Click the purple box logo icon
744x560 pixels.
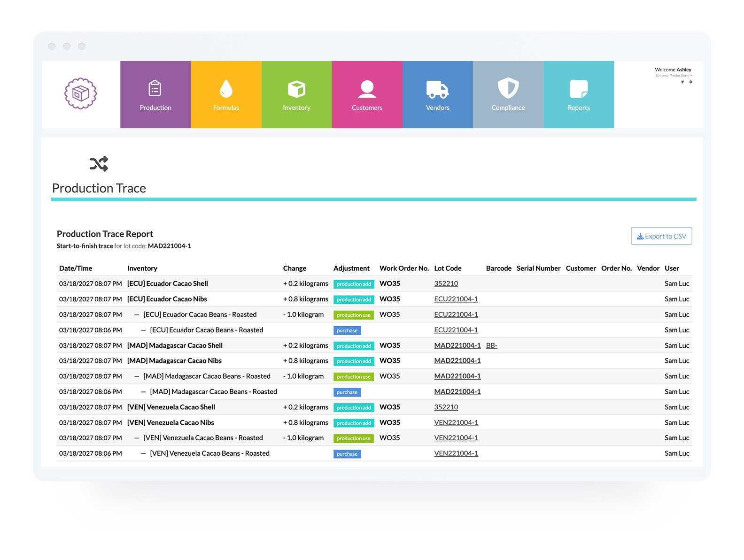point(80,93)
